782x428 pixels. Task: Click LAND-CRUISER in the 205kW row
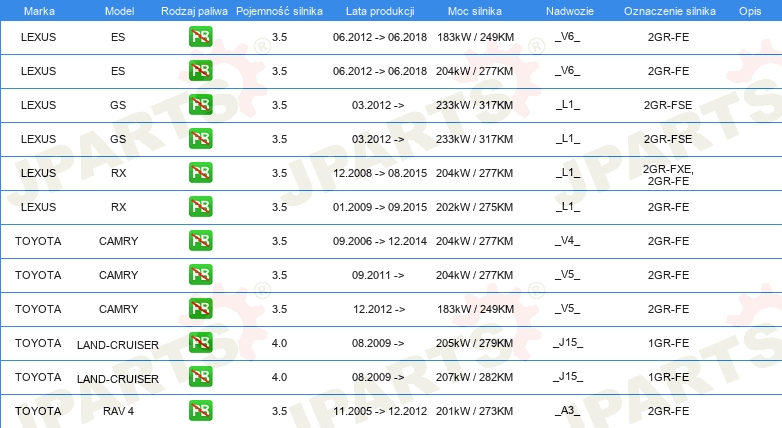tap(118, 345)
